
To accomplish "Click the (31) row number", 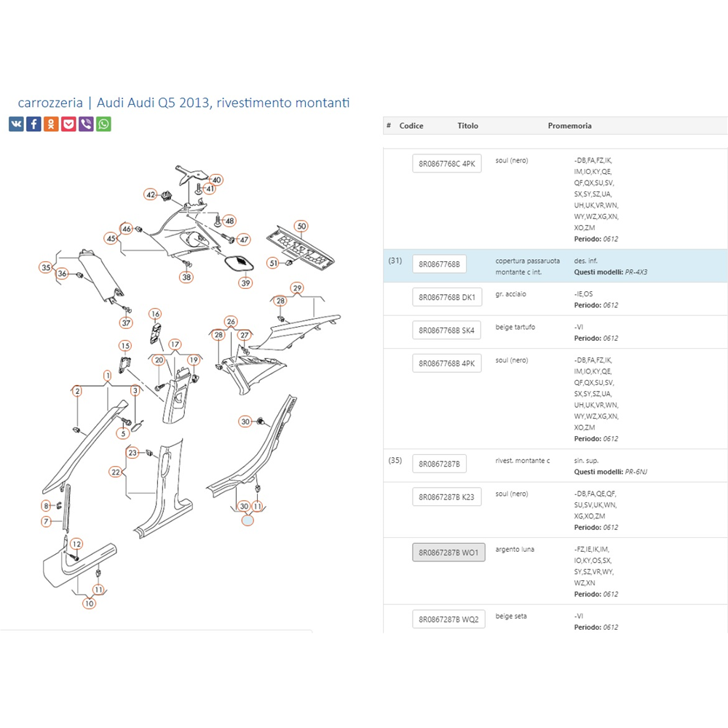I will click(395, 261).
